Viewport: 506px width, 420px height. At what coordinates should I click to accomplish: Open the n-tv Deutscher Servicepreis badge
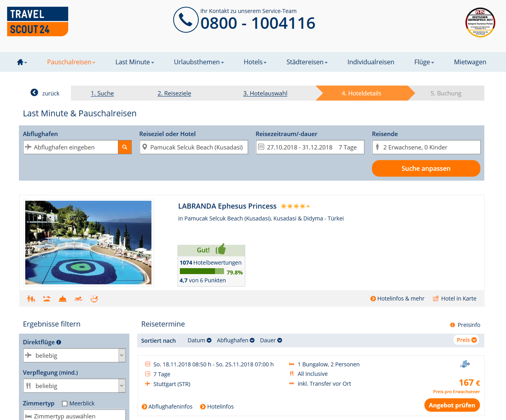[480, 22]
